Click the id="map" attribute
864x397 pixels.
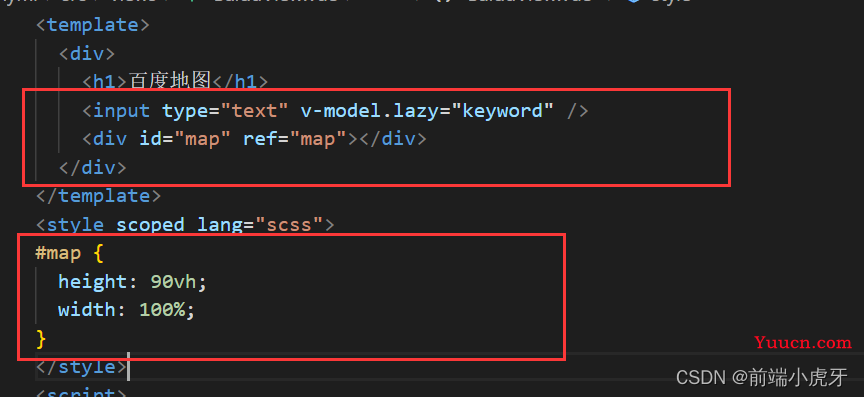pyautogui.click(x=185, y=139)
